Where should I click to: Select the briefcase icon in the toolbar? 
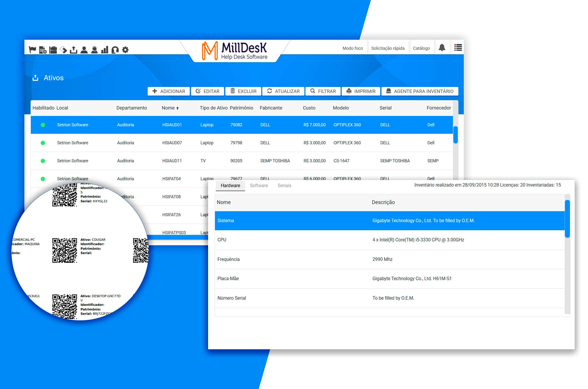tap(53, 50)
